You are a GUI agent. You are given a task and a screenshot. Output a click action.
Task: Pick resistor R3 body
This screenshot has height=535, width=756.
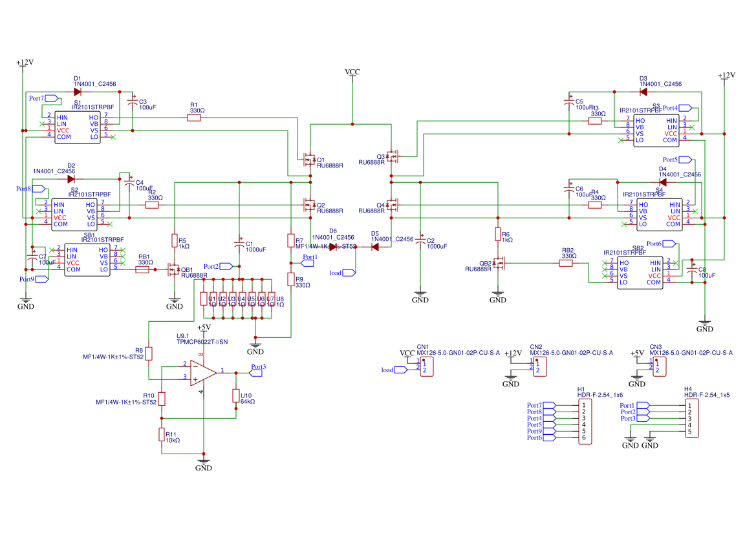coord(595,121)
